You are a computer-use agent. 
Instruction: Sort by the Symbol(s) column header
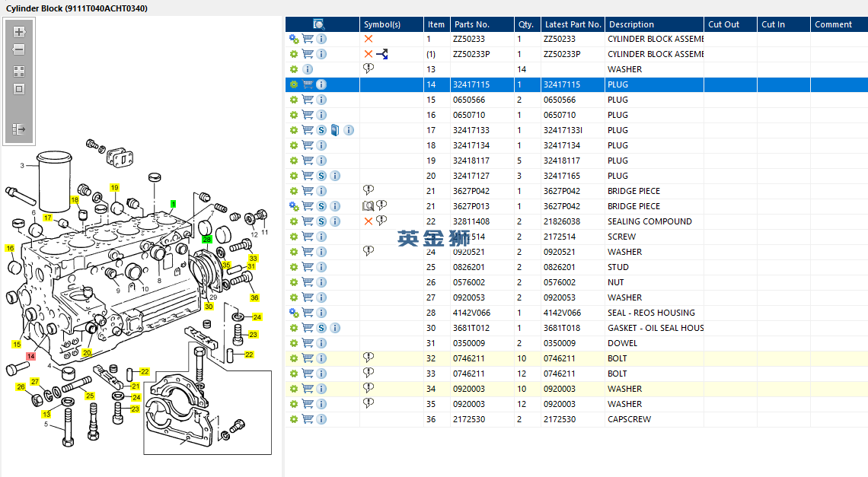[391, 24]
